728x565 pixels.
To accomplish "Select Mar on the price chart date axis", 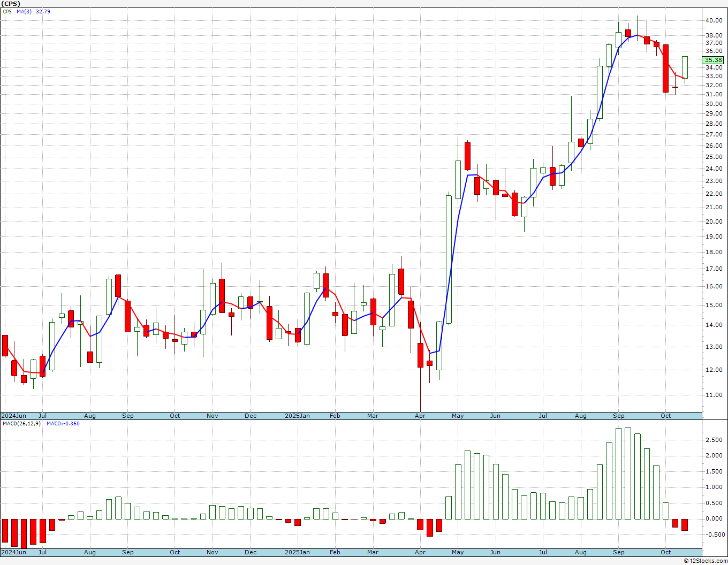I will coord(373,416).
